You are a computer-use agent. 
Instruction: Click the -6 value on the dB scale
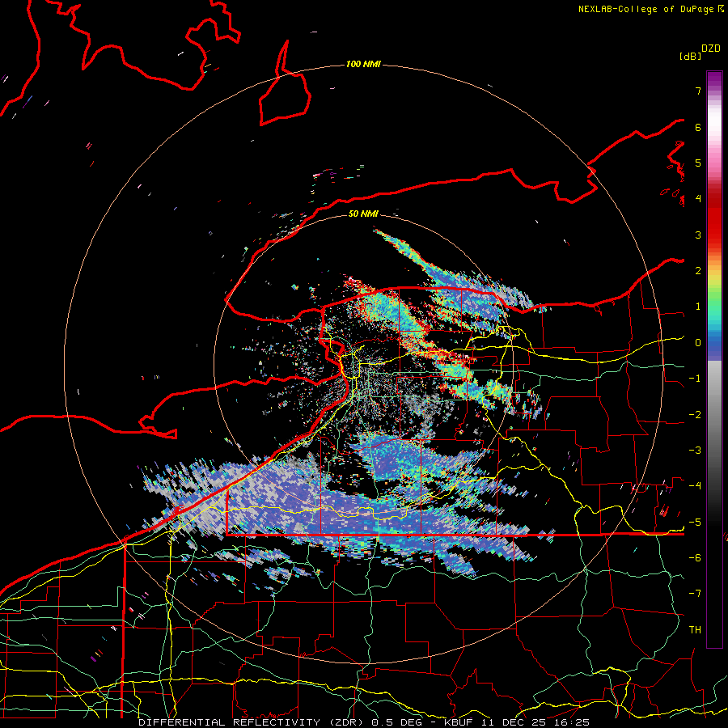pos(695,558)
